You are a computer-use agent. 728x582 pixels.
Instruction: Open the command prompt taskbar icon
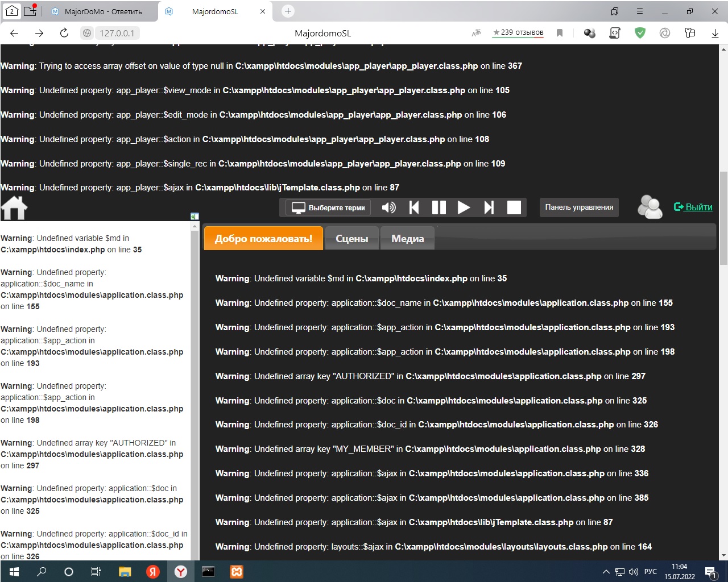pyautogui.click(x=208, y=572)
